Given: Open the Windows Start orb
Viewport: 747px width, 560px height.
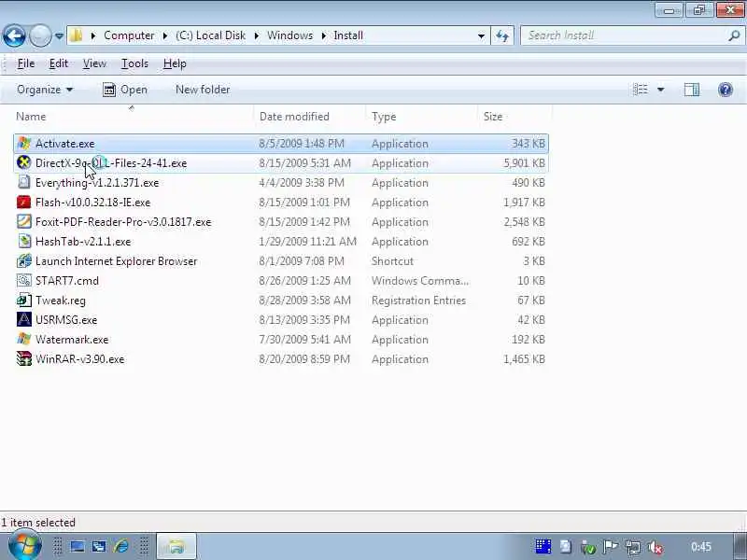Looking at the screenshot, I should pyautogui.click(x=25, y=546).
